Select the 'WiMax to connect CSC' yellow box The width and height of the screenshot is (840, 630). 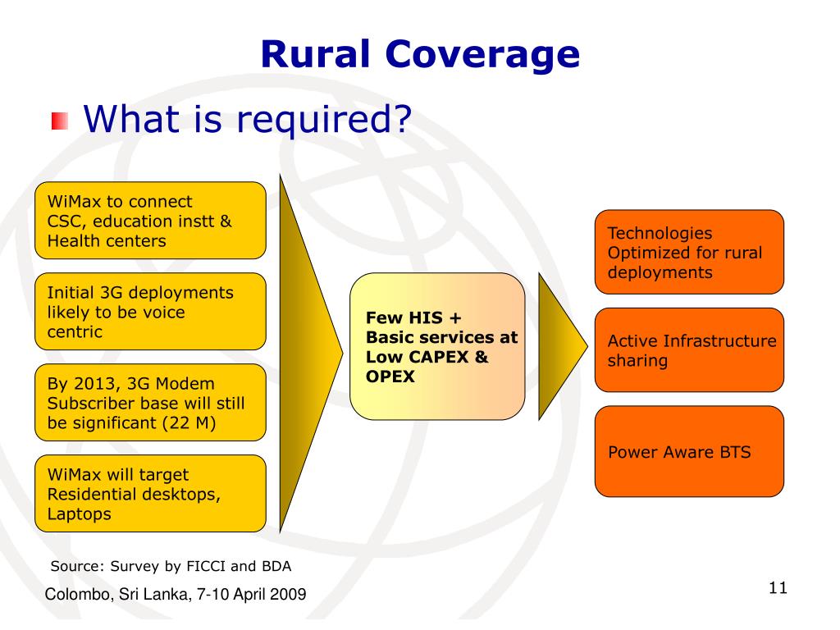tap(151, 221)
